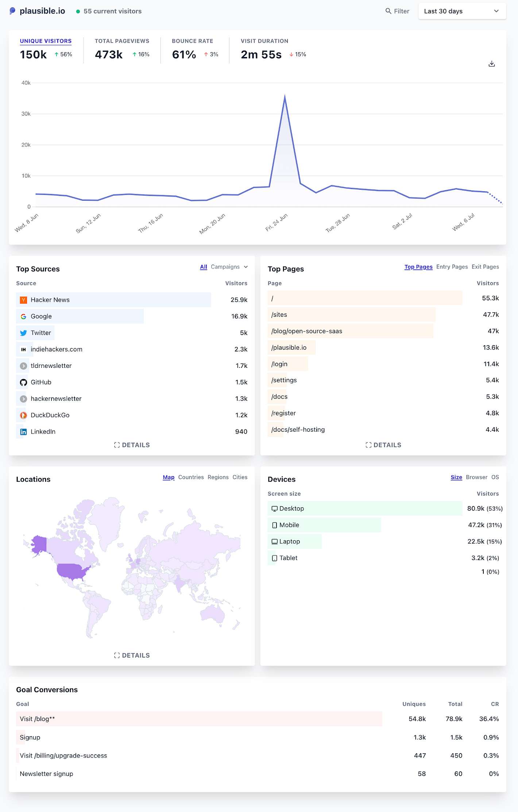Screen dimensions: 518x812
Task: Click the GitHub source icon
Action: 23,382
